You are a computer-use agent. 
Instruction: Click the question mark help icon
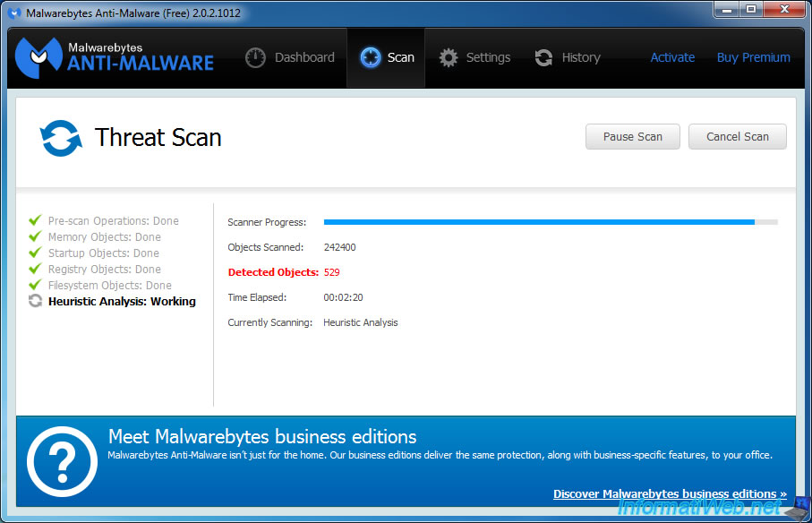point(62,461)
